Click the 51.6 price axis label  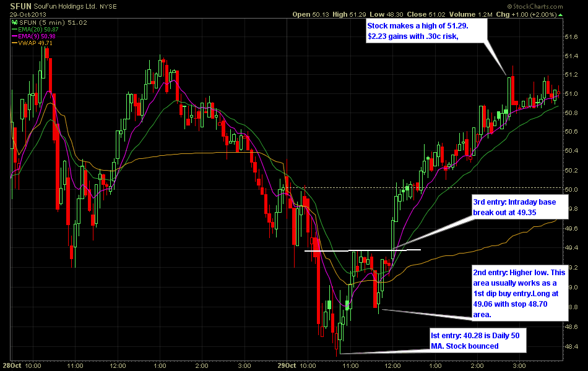point(571,36)
